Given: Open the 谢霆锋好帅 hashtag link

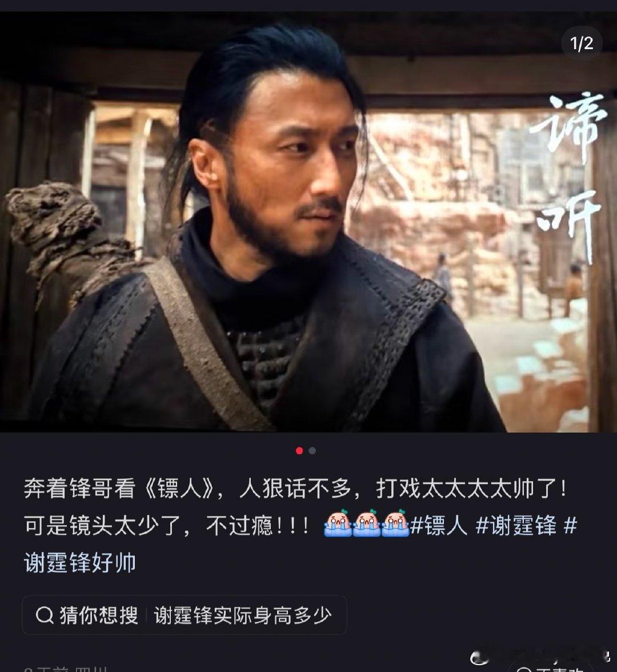Looking at the screenshot, I should [80, 562].
